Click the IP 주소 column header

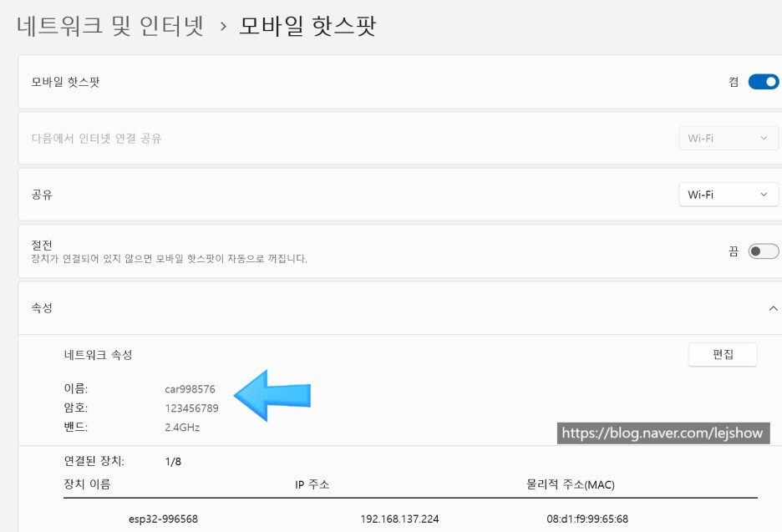coord(312,484)
